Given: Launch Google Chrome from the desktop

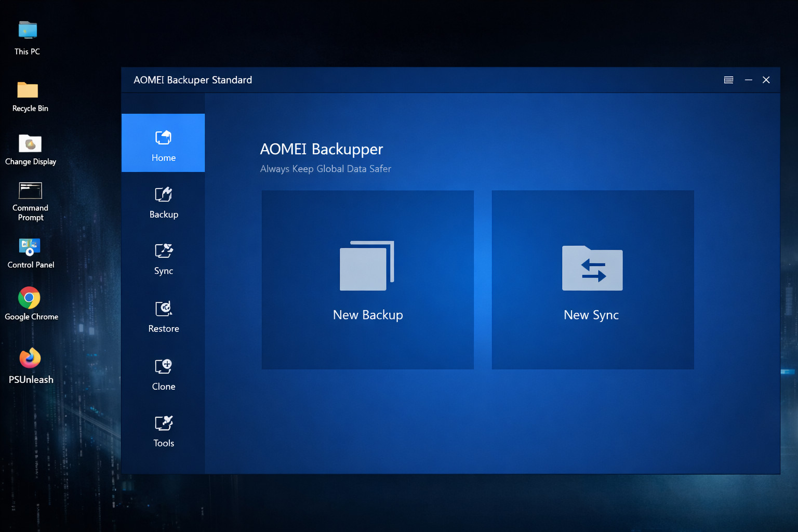Looking at the screenshot, I should [30, 299].
